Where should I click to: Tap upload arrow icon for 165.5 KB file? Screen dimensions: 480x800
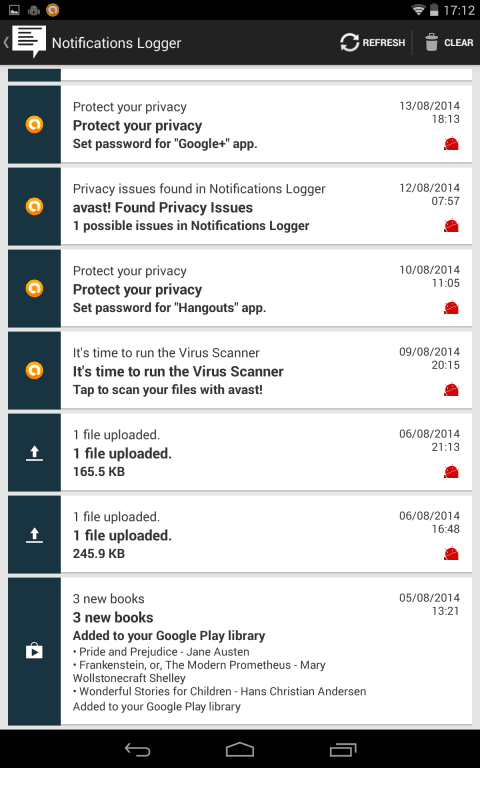coord(34,453)
